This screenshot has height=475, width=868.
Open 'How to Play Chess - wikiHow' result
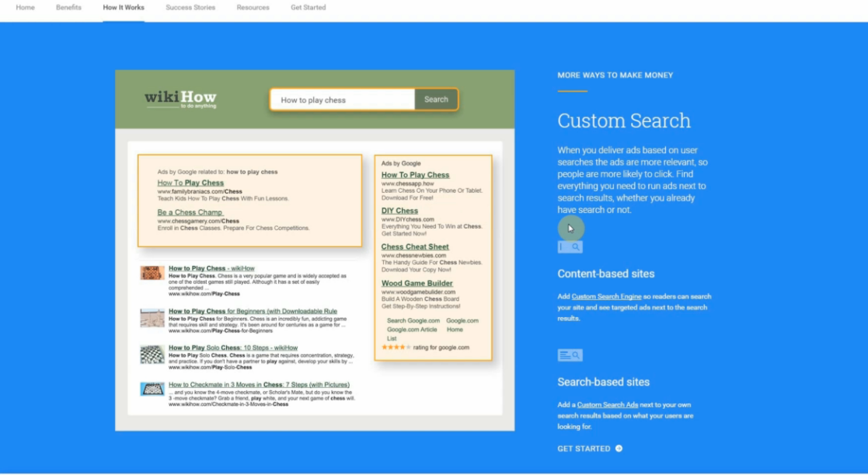point(211,268)
